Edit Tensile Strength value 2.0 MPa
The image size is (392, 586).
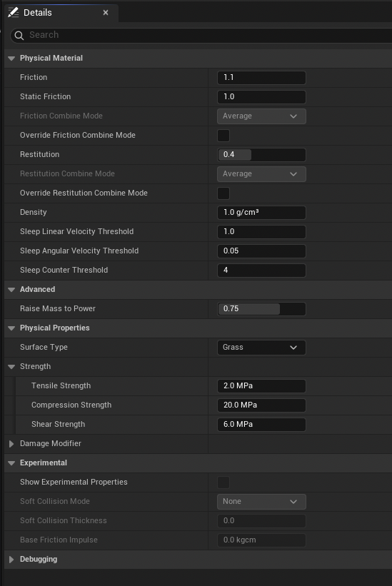click(x=261, y=385)
